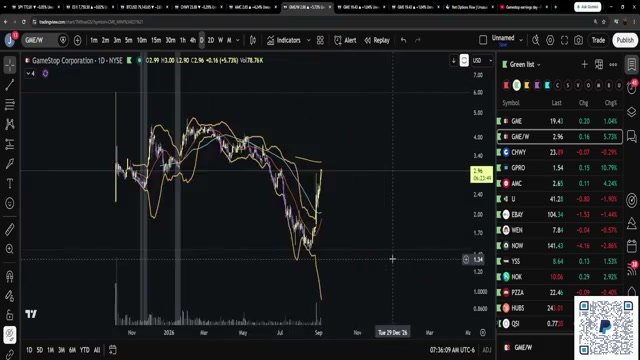The width and height of the screenshot is (640, 360).
Task: Select the zoom in tool
Action: [10, 249]
